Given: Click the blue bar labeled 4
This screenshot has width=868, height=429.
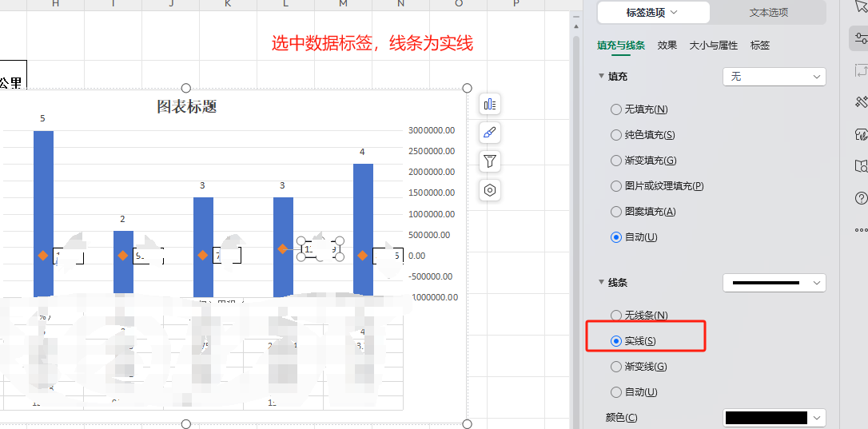Looking at the screenshot, I should (363, 228).
